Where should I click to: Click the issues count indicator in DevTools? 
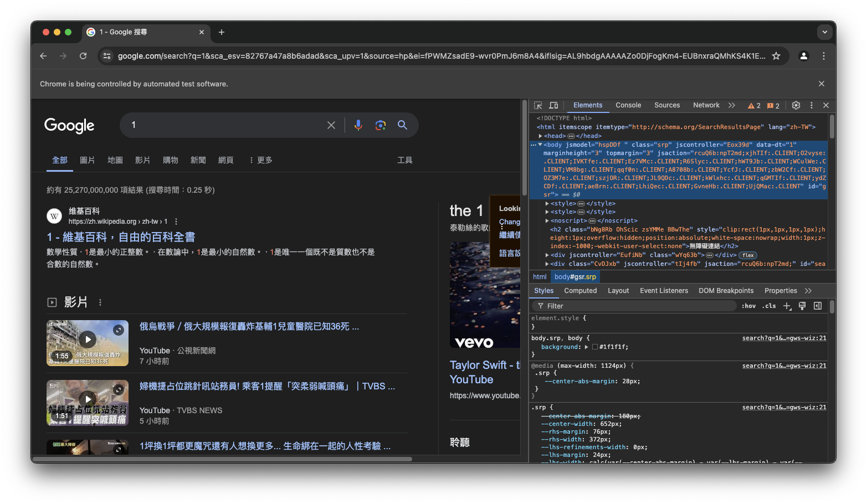pyautogui.click(x=773, y=106)
